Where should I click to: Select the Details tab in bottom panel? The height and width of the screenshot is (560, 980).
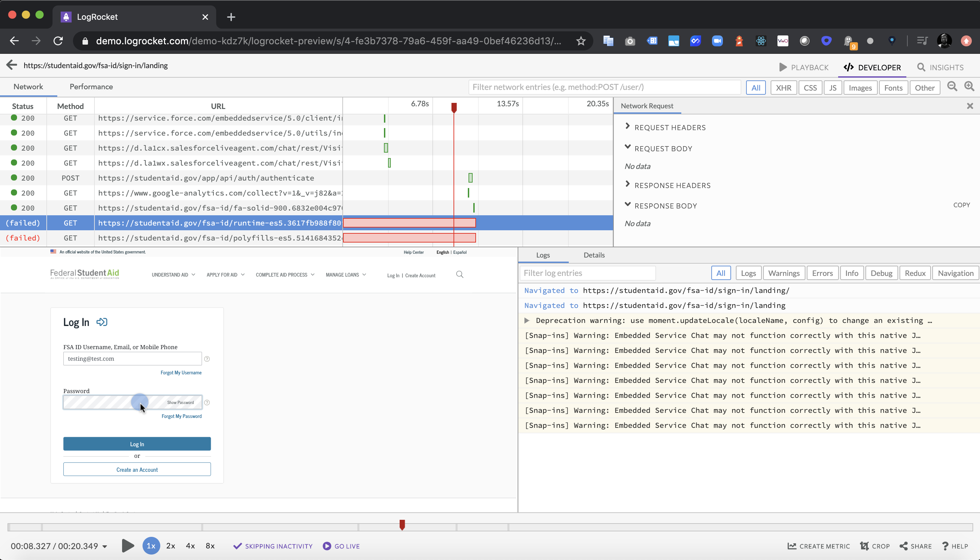tap(593, 255)
